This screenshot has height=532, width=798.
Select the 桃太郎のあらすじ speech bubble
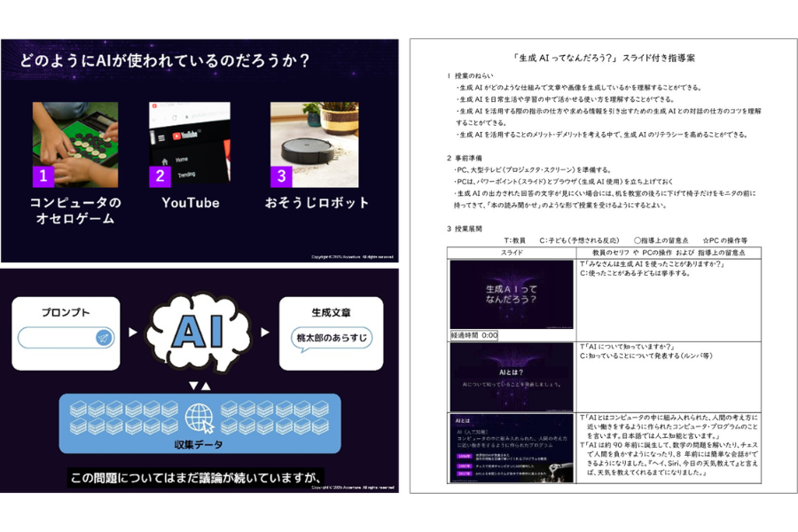pos(332,340)
